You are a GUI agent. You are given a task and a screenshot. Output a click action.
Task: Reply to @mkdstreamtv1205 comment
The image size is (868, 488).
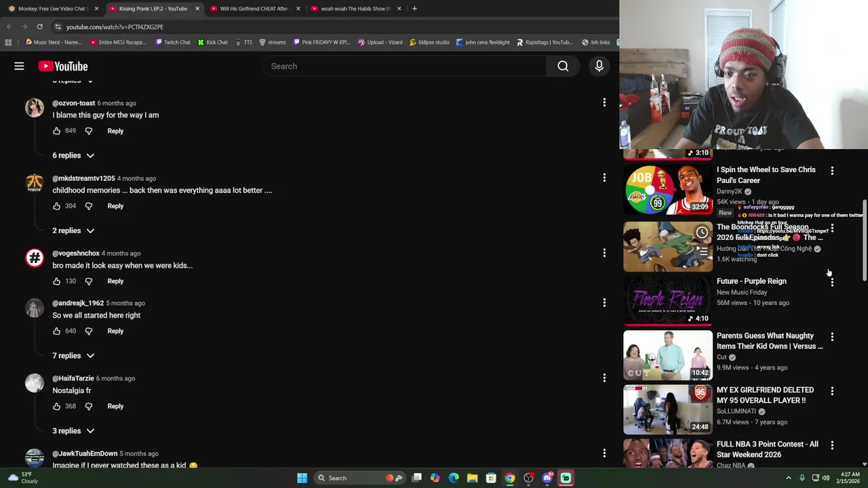(115, 206)
